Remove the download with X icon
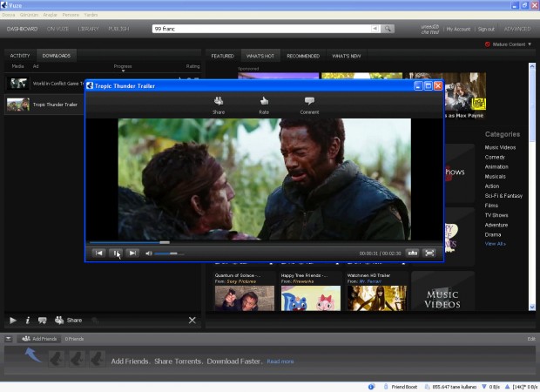Image resolution: width=540 pixels, height=392 pixels. 192,321
